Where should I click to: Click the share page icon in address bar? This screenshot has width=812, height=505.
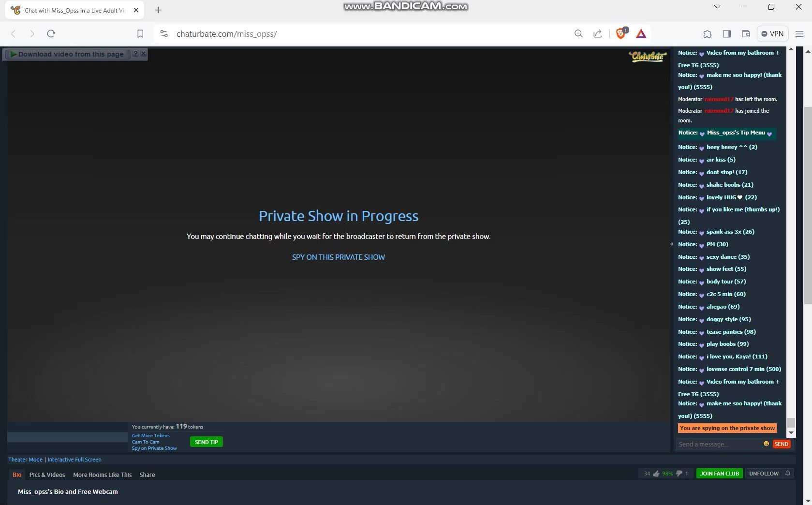coord(598,34)
